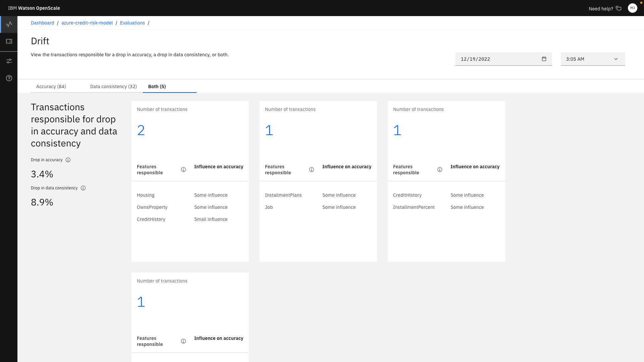This screenshot has width=644, height=362.
Task: Open the insights dashboard activity icon
Action: [x=9, y=24]
